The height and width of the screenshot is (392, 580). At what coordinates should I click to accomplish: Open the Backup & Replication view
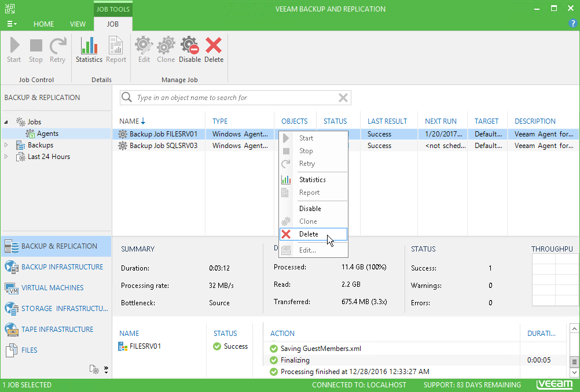tap(56, 246)
